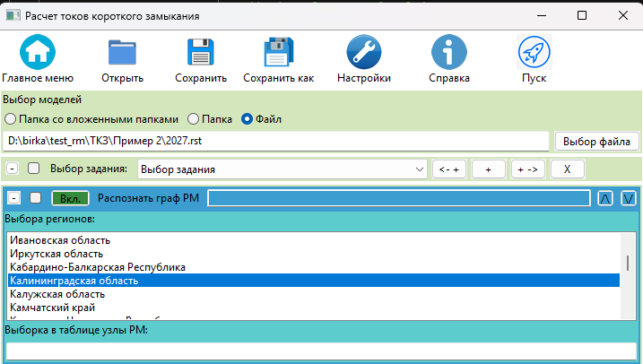The image size is (643, 364).
Task: Click the Сохранить как icon
Action: (278, 52)
